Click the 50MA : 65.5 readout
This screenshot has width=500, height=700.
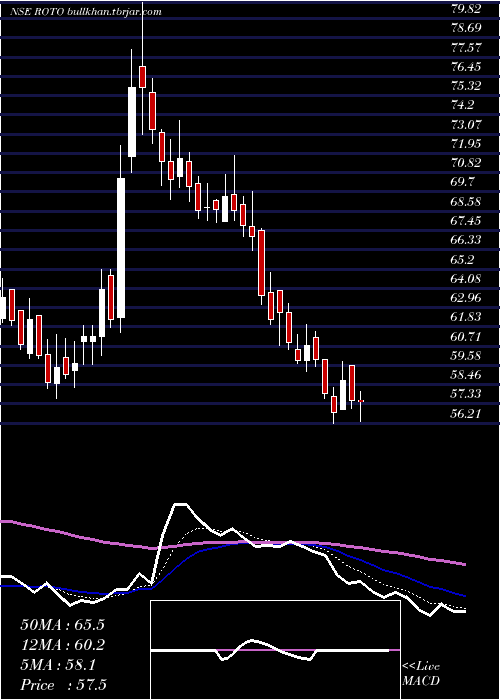tap(62, 625)
